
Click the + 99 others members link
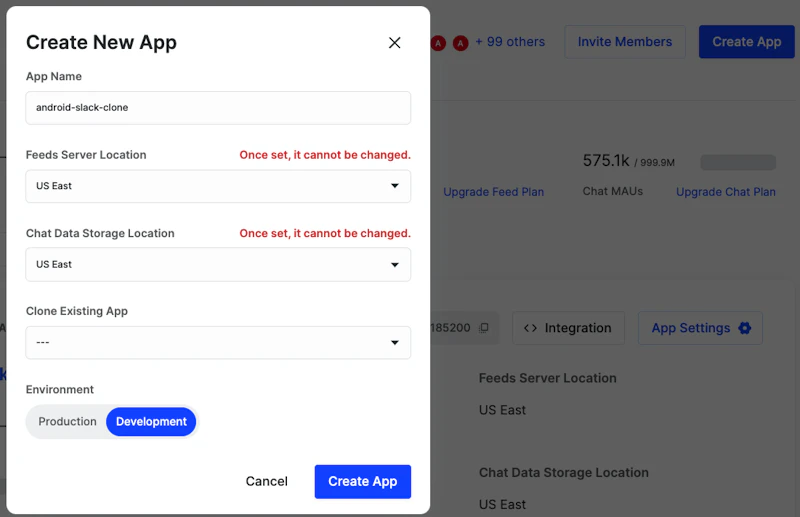510,42
